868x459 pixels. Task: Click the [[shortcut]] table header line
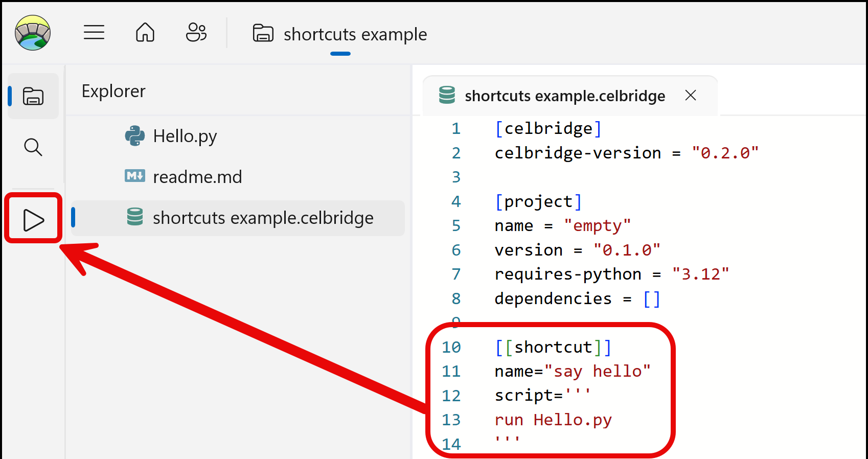pos(553,348)
